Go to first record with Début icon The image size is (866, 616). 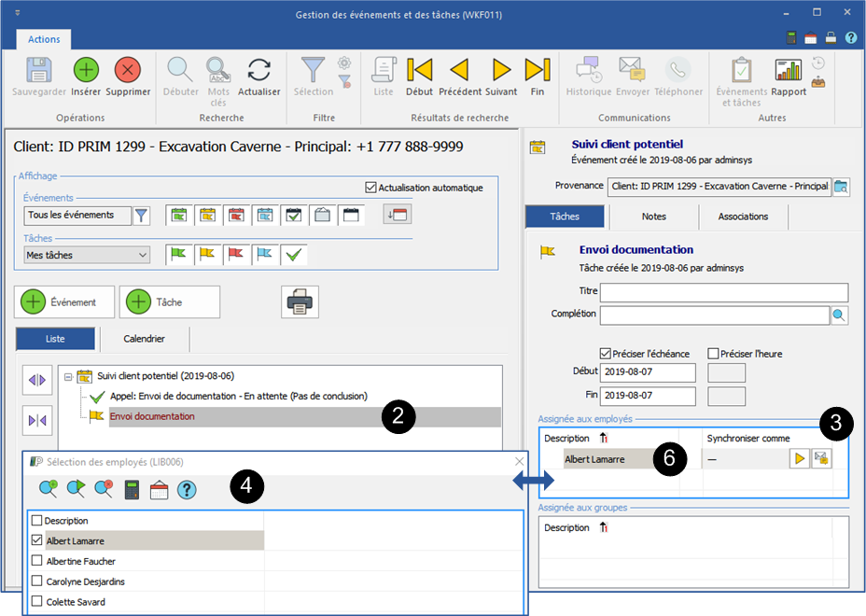click(420, 71)
